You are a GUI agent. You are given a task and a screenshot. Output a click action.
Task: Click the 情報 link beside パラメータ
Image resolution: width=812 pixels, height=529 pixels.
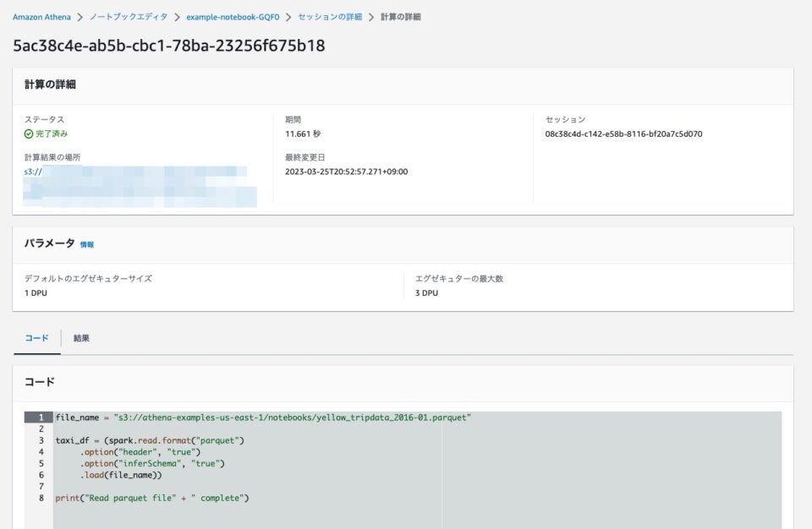(87, 245)
